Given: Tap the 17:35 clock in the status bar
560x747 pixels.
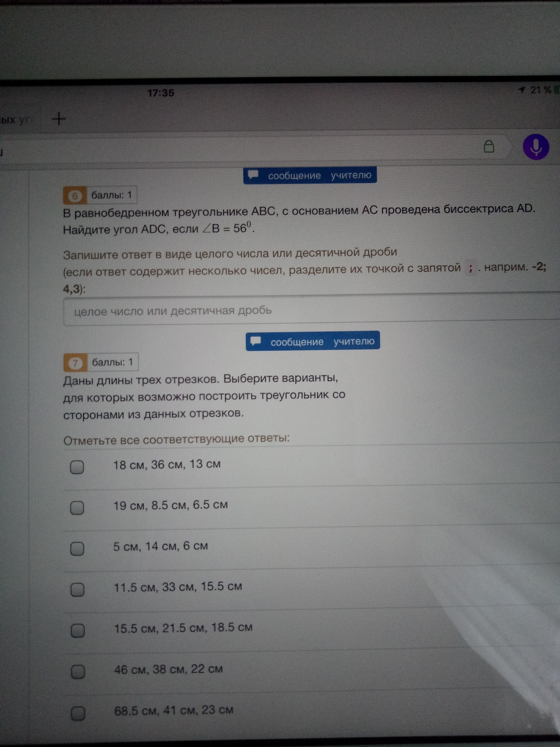Looking at the screenshot, I should point(161,92).
